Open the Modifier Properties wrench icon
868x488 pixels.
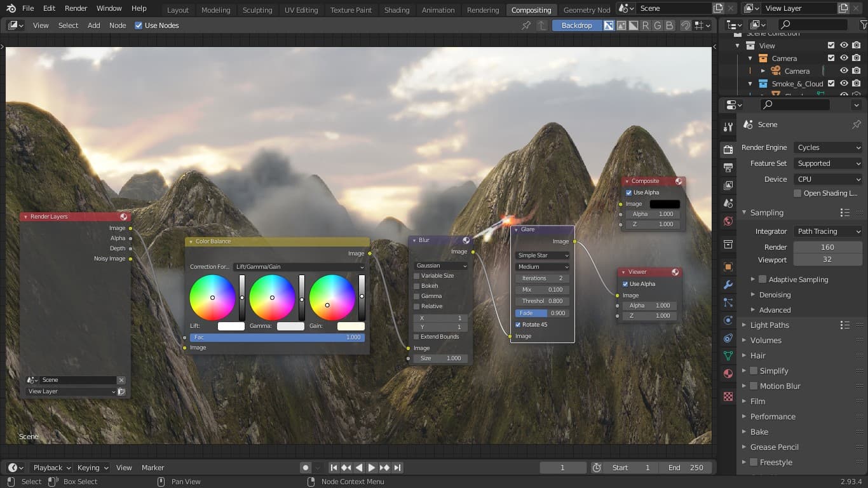[728, 285]
